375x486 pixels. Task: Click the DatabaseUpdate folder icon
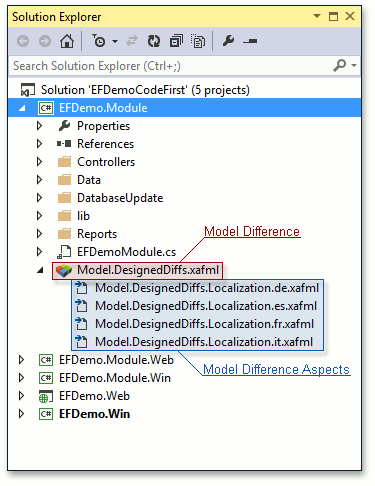tap(64, 198)
